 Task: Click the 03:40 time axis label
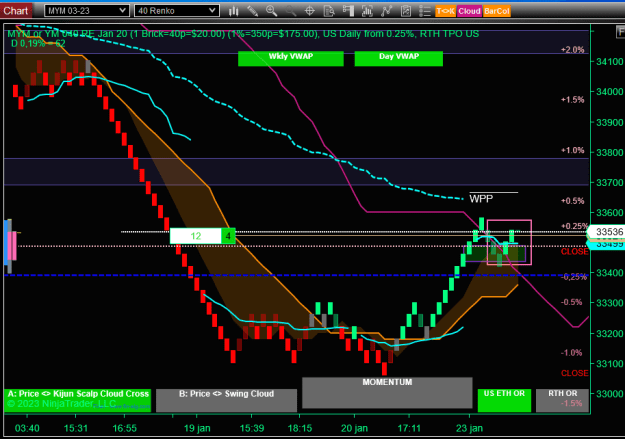click(27, 428)
